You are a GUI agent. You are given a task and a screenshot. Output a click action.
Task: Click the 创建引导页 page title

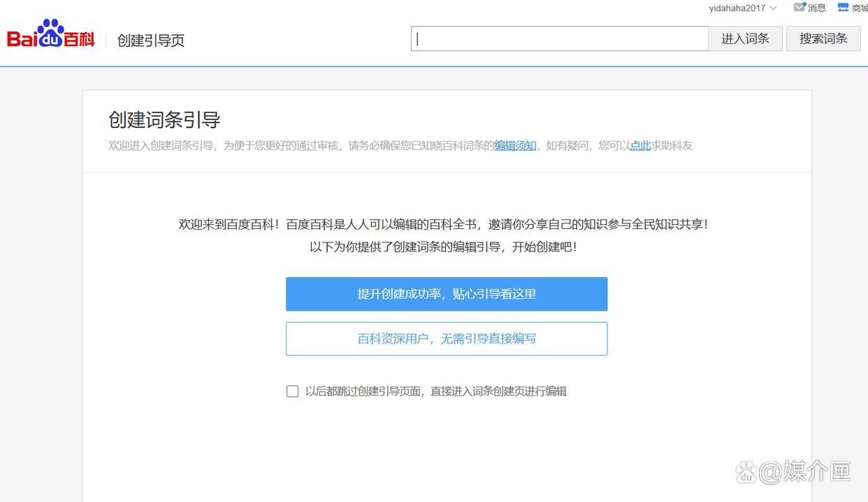point(150,40)
